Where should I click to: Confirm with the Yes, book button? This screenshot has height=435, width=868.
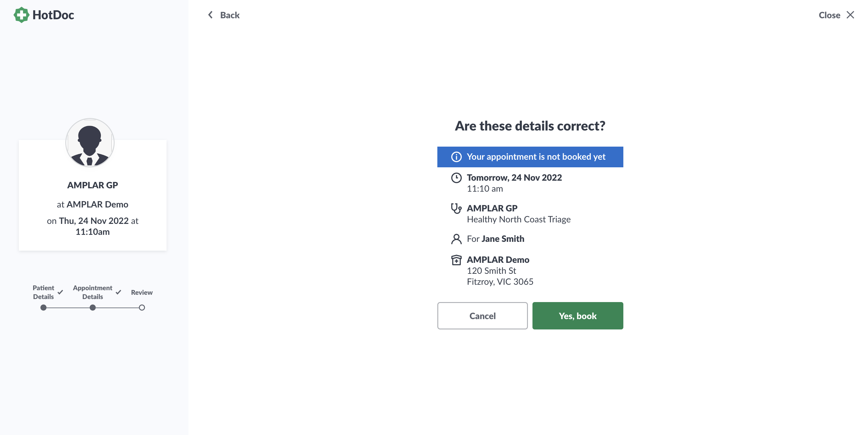pos(577,316)
